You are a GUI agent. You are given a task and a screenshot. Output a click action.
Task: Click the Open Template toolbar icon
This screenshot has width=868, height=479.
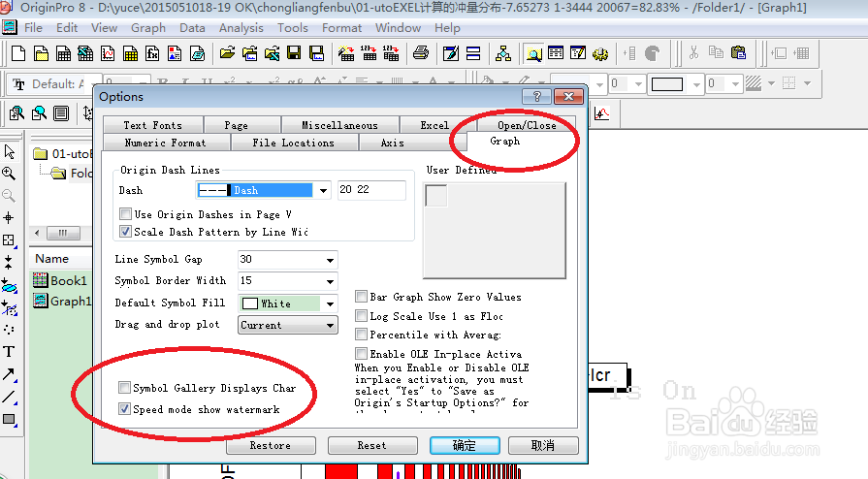(249, 53)
